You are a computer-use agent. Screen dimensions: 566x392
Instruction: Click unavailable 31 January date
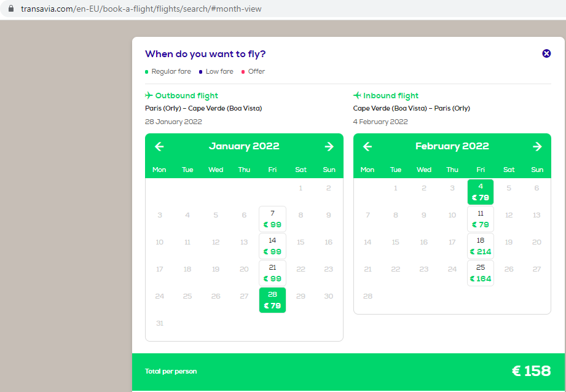[x=160, y=323]
